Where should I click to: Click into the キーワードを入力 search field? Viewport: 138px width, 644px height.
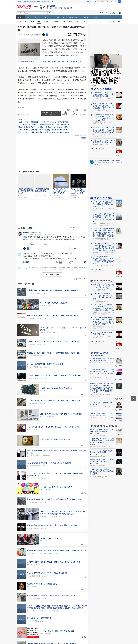tap(32, 13)
